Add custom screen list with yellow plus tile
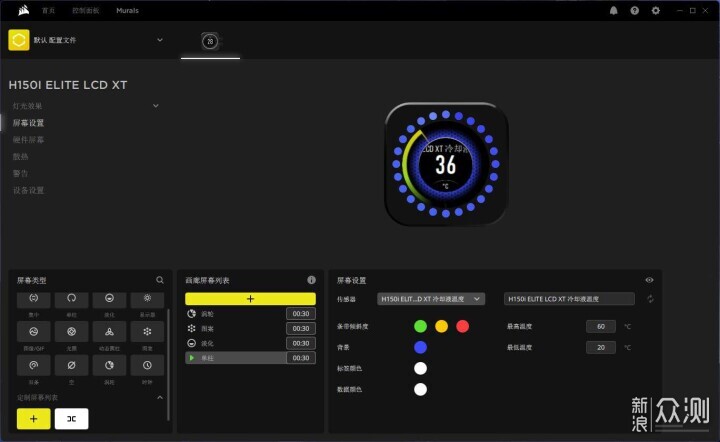The width and height of the screenshot is (720, 442). tap(34, 419)
